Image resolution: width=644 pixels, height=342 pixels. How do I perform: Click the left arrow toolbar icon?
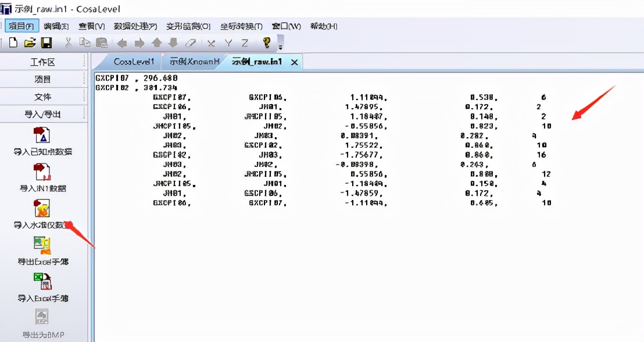122,43
